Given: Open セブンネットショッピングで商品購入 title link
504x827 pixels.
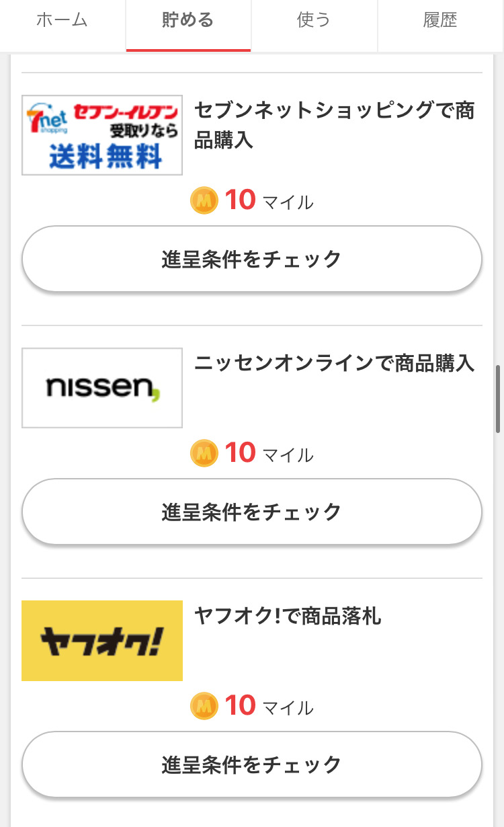Looking at the screenshot, I should (334, 125).
